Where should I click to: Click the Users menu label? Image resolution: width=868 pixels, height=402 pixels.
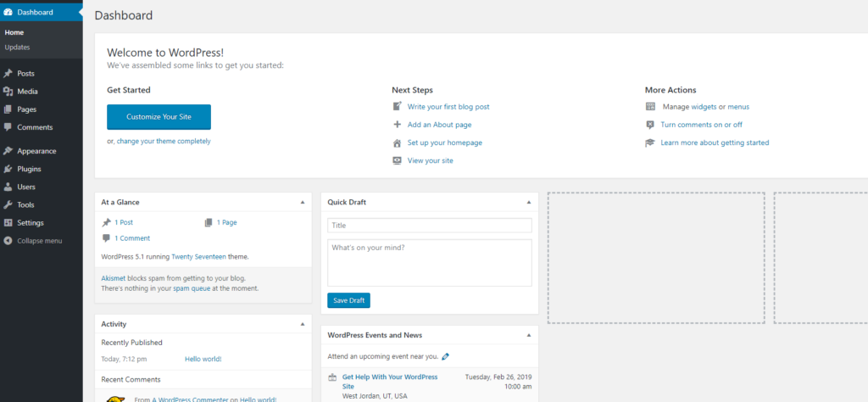[26, 187]
